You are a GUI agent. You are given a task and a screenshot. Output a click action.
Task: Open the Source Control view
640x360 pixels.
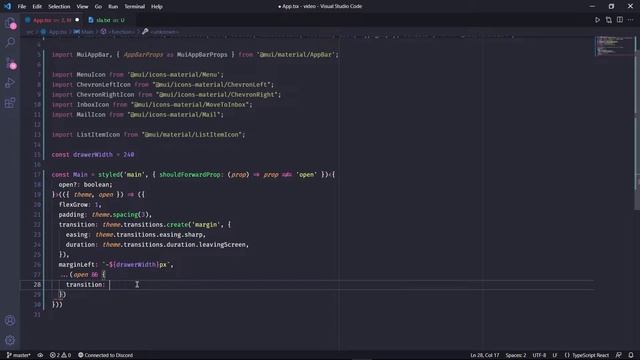click(x=10, y=62)
